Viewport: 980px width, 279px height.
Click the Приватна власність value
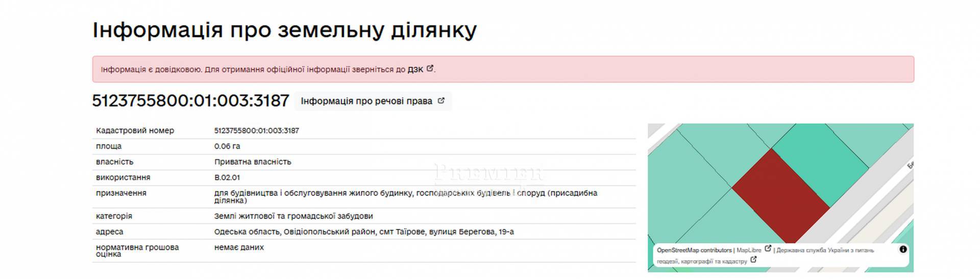pos(252,162)
